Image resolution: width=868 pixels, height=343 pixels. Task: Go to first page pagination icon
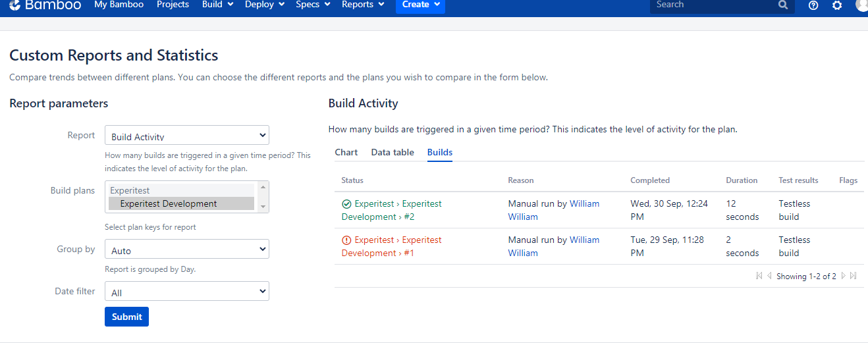pyautogui.click(x=759, y=276)
